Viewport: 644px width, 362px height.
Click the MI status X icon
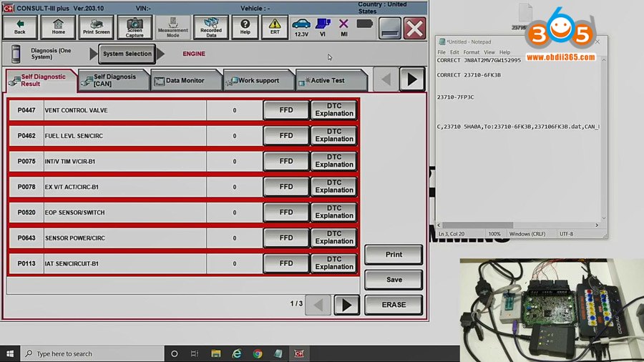(343, 27)
